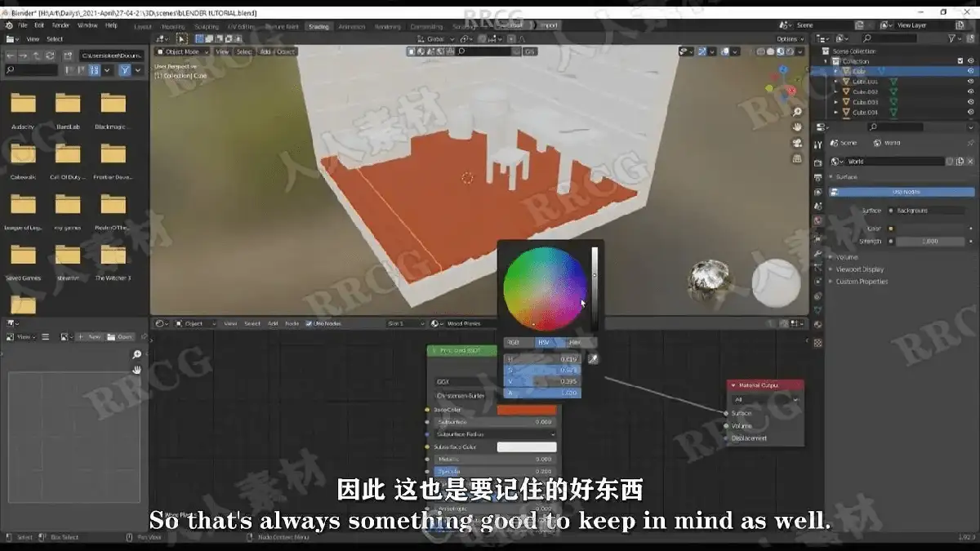Open the Object Mode dropdown
Screen dimensions: 980x551
point(183,51)
